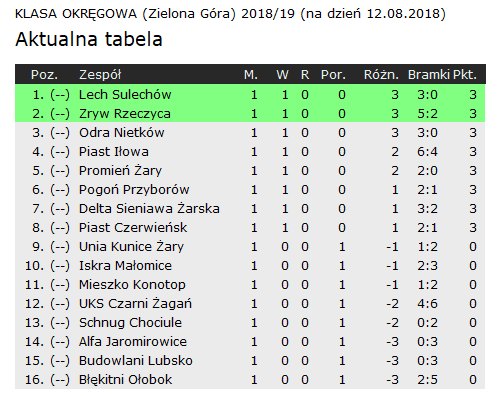This screenshot has width=500, height=396.
Task: Click the Błękitni Ołobok team name
Action: pos(125,380)
